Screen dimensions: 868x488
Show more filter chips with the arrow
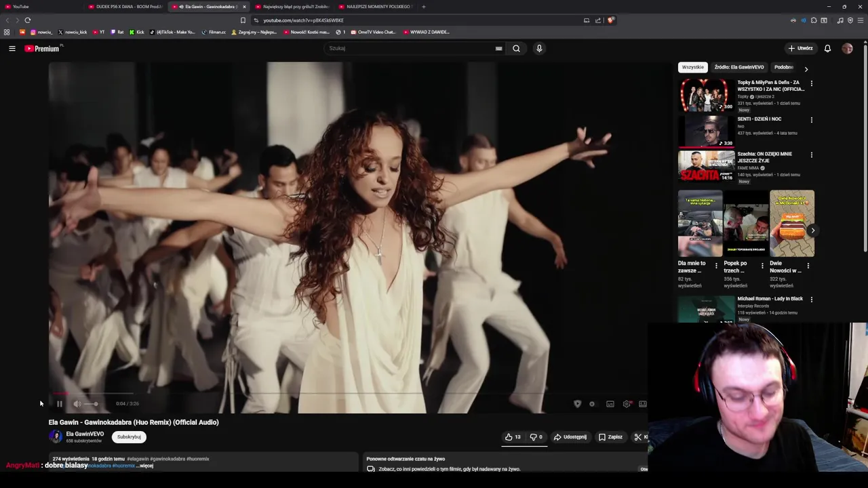(806, 68)
